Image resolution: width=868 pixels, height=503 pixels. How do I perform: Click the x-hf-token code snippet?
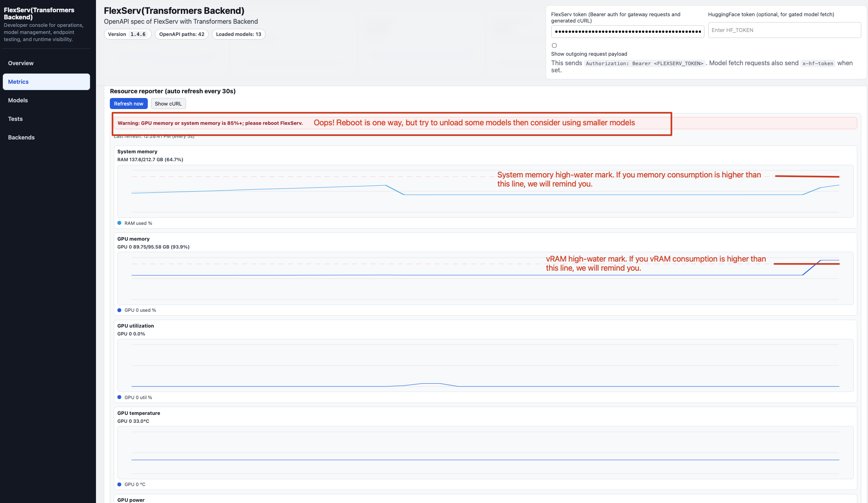click(x=818, y=64)
